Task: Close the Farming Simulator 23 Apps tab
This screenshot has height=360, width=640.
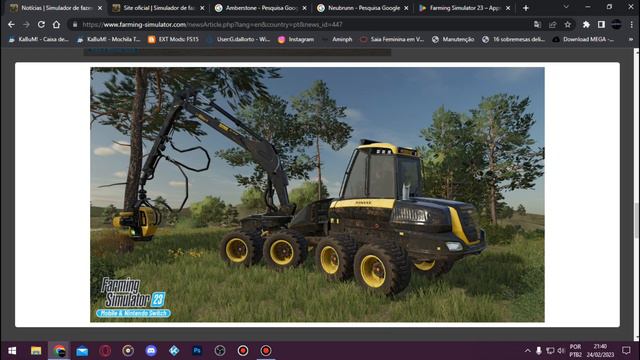Action: coord(508,8)
